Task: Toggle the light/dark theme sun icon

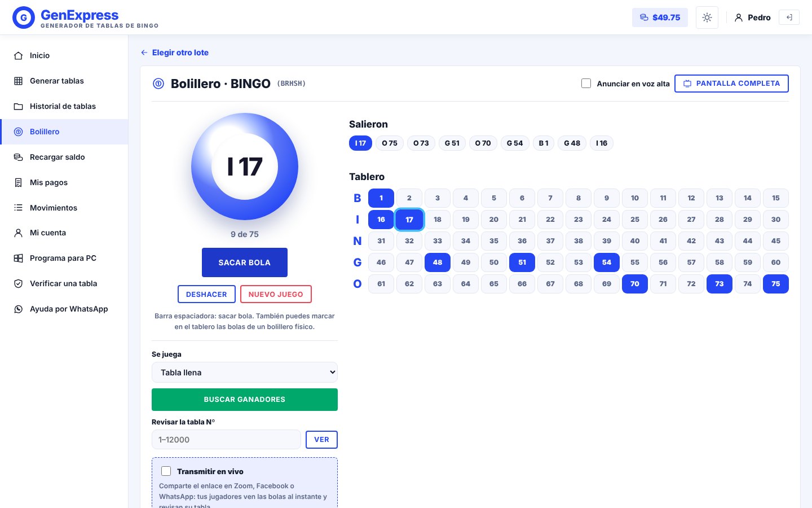Action: [707, 17]
